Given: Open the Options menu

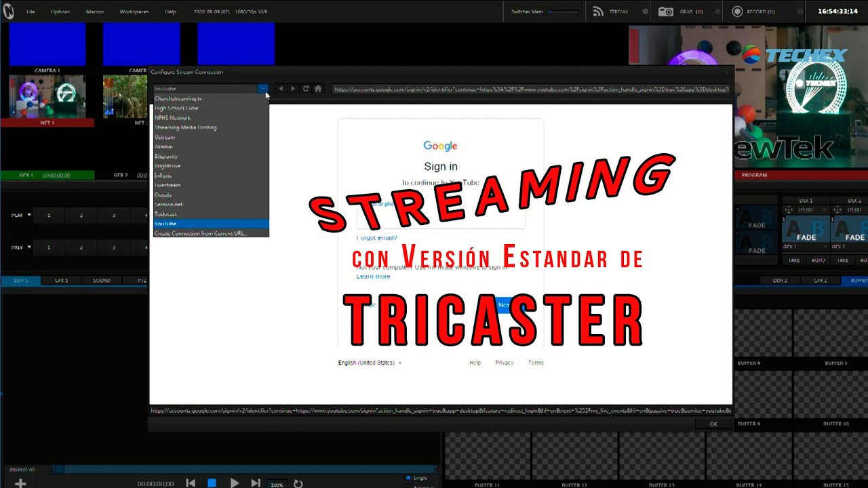Looking at the screenshot, I should click(60, 12).
